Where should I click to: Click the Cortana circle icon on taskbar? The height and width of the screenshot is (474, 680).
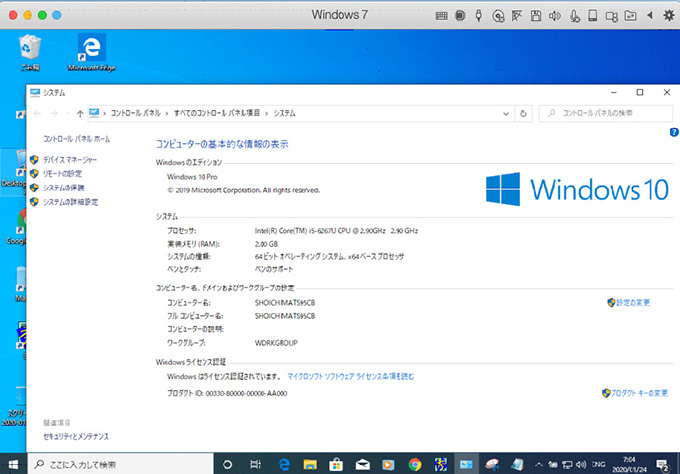pyautogui.click(x=227, y=465)
